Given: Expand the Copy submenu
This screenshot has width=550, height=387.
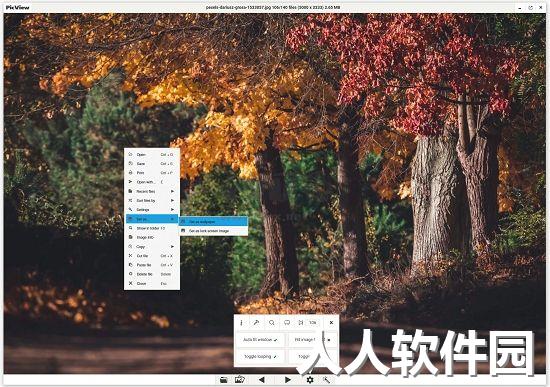Looking at the screenshot, I should (x=152, y=247).
